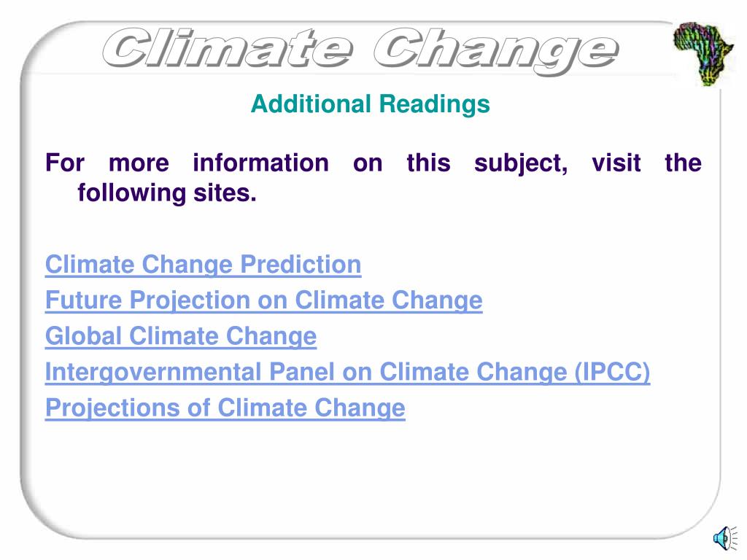Click the (IPCC) abbreviation in the link
Screen dimensions: 747x560
tap(612, 372)
